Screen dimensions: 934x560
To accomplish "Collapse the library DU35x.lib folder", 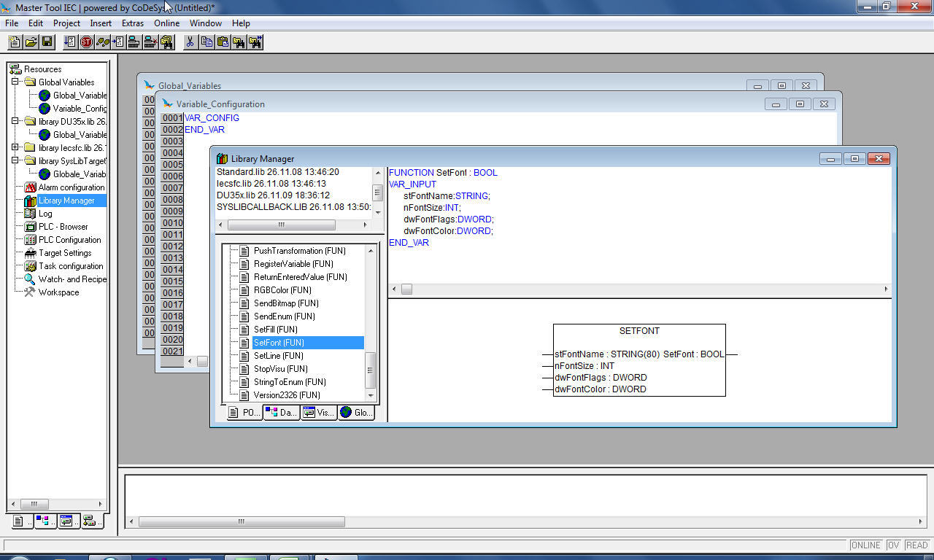I will pos(15,122).
